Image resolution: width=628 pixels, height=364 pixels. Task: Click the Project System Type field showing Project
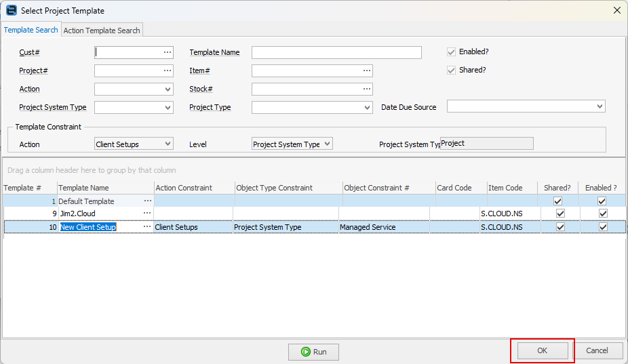coord(487,143)
